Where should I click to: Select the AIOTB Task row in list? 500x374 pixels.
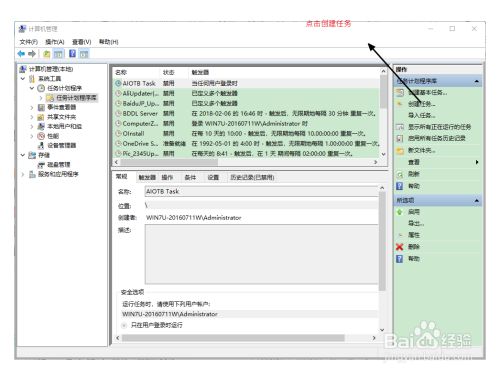coord(246,83)
